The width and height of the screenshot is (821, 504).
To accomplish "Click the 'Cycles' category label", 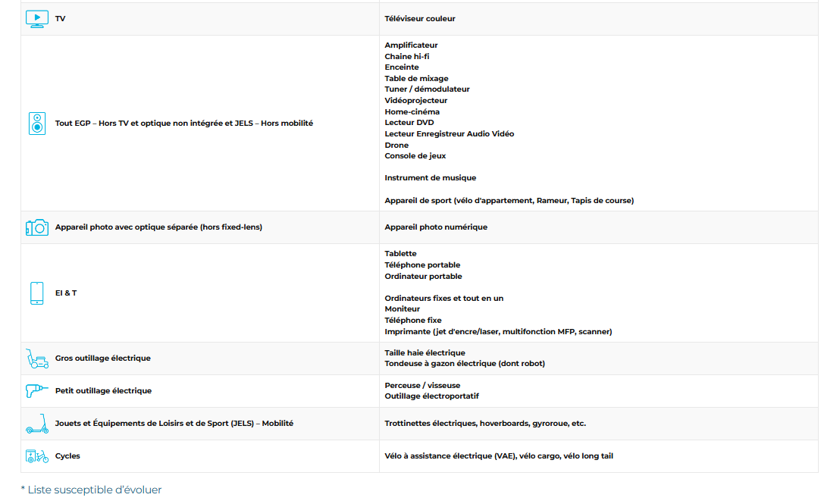I will pos(67,456).
